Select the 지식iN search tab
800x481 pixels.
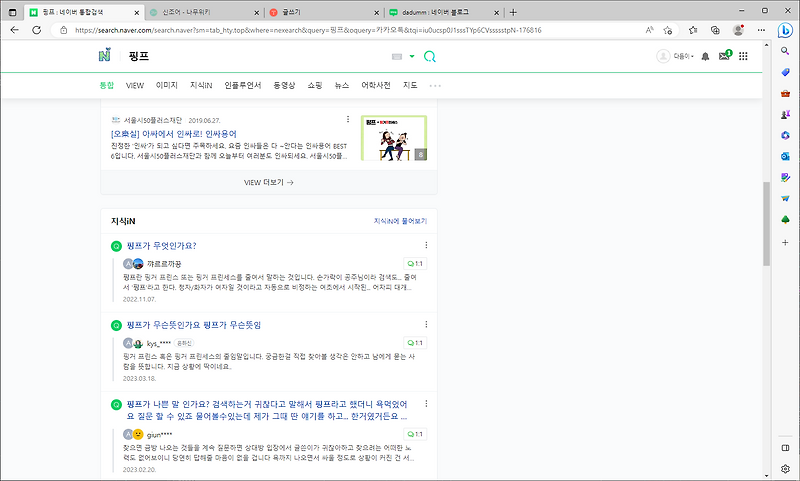[x=201, y=85]
